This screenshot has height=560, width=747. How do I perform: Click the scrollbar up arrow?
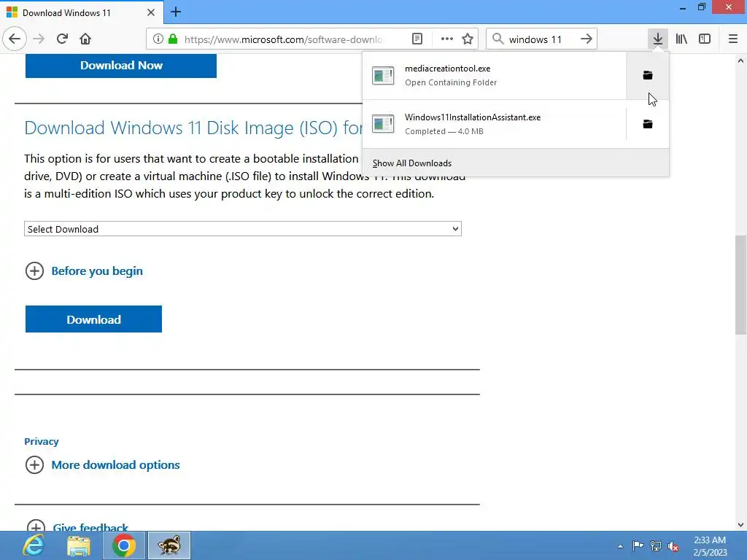pos(740,61)
